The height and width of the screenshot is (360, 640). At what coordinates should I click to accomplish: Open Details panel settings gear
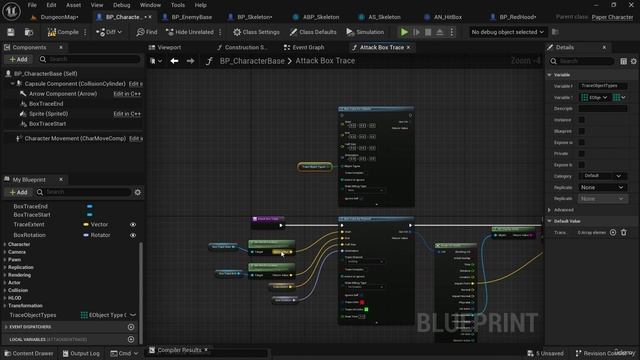coord(633,61)
